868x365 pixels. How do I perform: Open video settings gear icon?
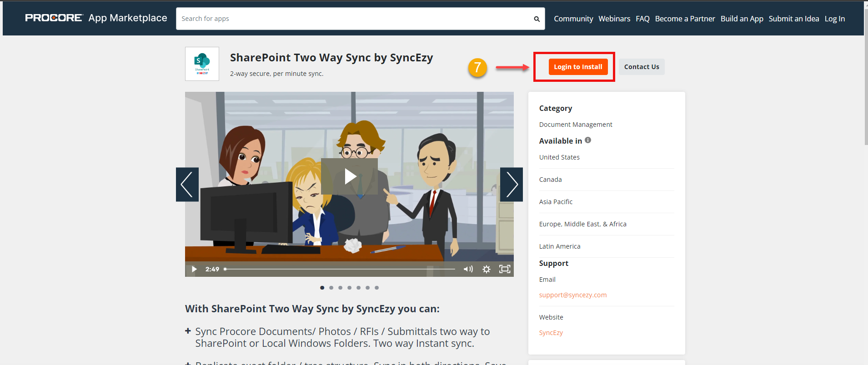tap(487, 269)
